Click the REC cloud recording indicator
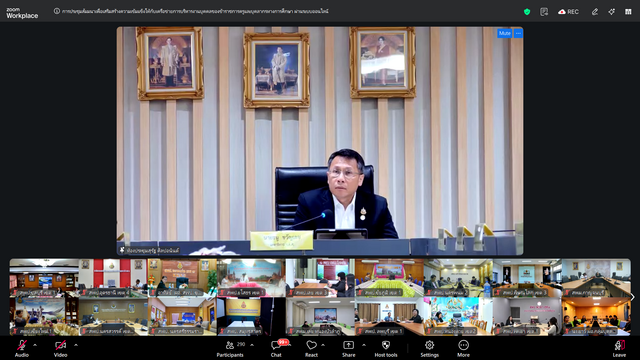Screen dimensions: 640x360 (x=568, y=12)
